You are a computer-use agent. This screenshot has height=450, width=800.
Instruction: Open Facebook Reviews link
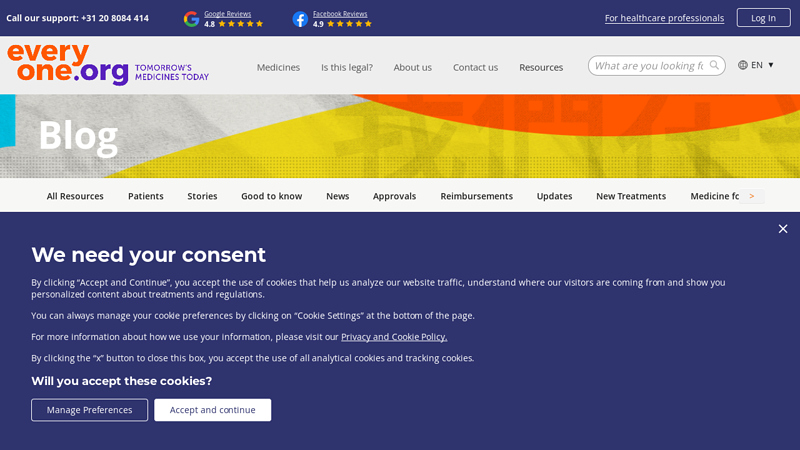340,14
